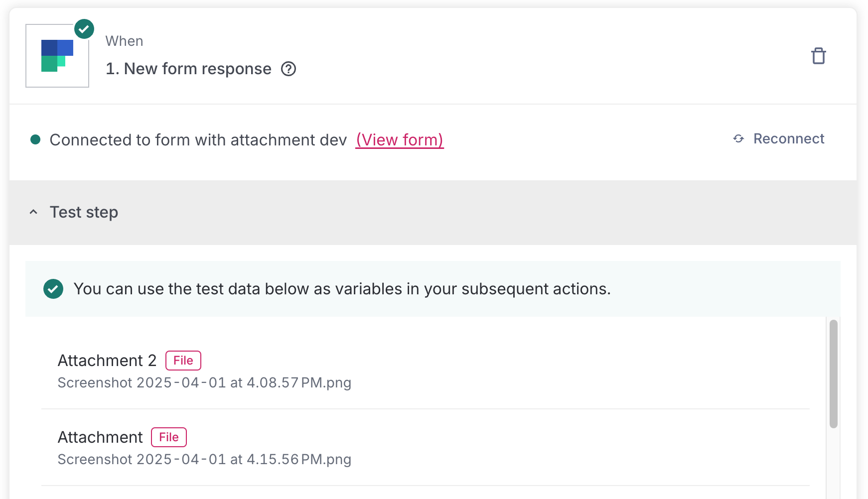Delete the step with the trash icon
The width and height of the screenshot is (868, 499).
pos(818,56)
